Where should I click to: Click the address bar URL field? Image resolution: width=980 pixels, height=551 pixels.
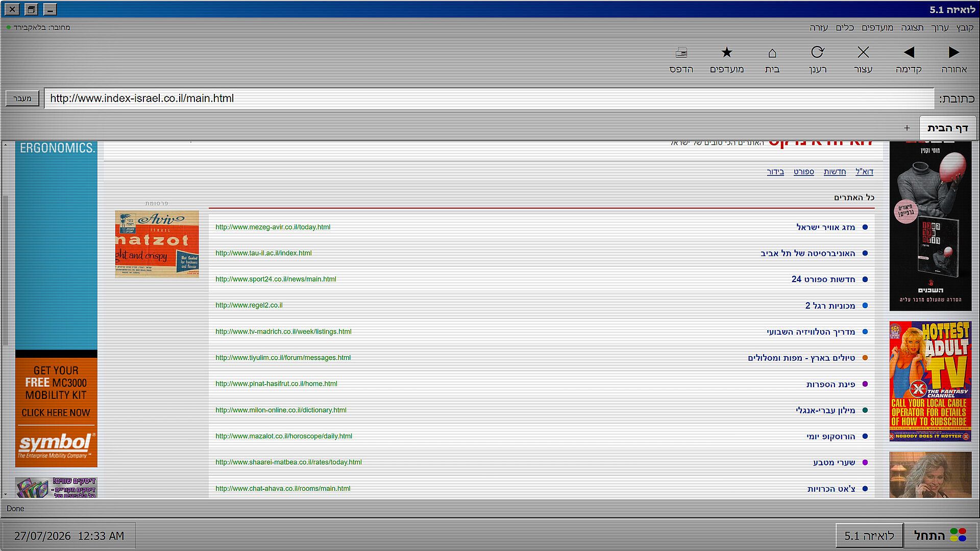(x=489, y=98)
